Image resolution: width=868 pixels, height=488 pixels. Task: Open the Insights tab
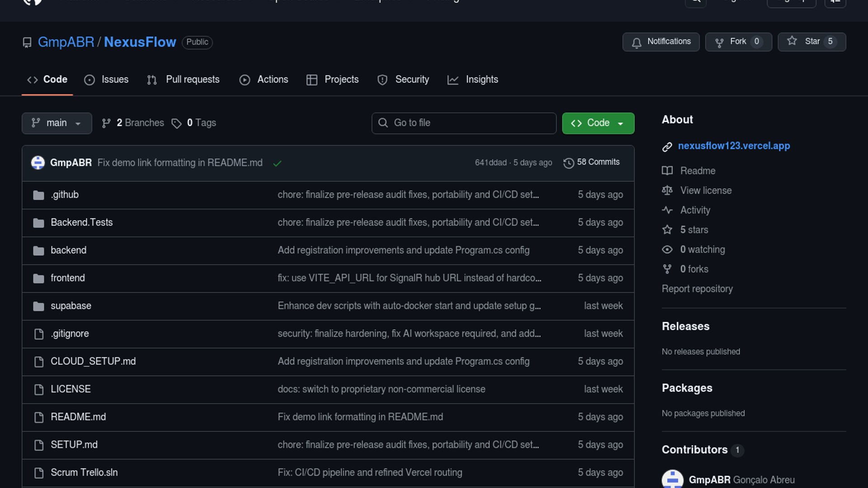tap(473, 80)
